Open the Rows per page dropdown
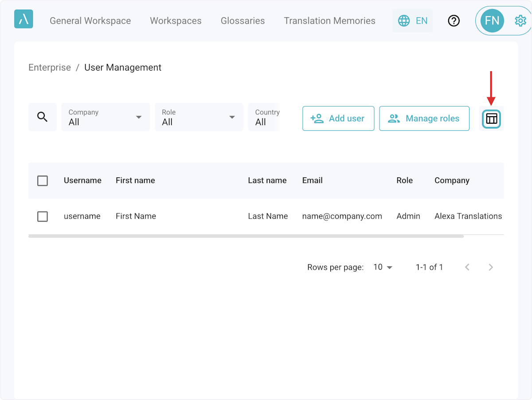Viewport: 532px width, 400px height. coord(383,267)
